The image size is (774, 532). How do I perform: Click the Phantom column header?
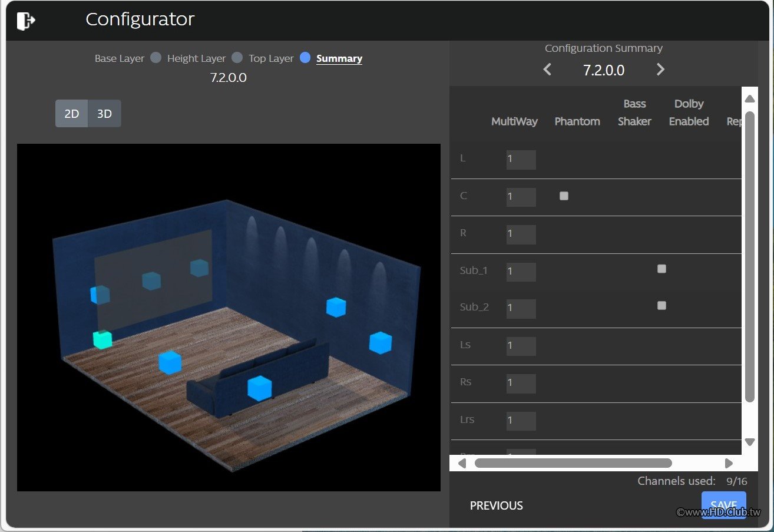[x=577, y=121]
